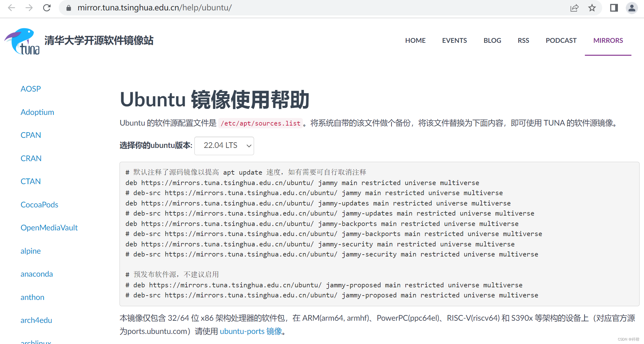644x344 pixels.
Task: Click the 选择你的ubuntu版本 label
Action: 156,145
